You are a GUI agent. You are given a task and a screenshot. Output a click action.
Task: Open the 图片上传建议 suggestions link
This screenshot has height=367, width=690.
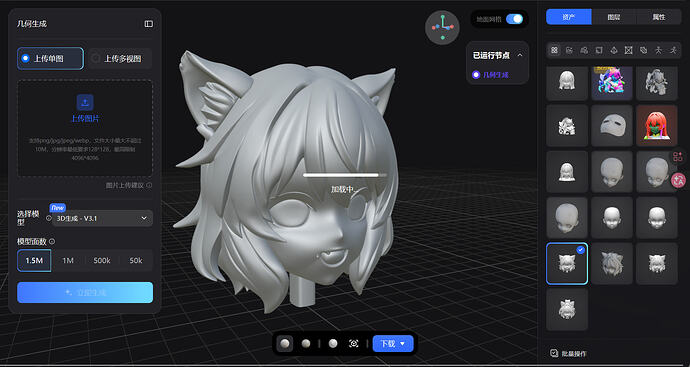125,185
